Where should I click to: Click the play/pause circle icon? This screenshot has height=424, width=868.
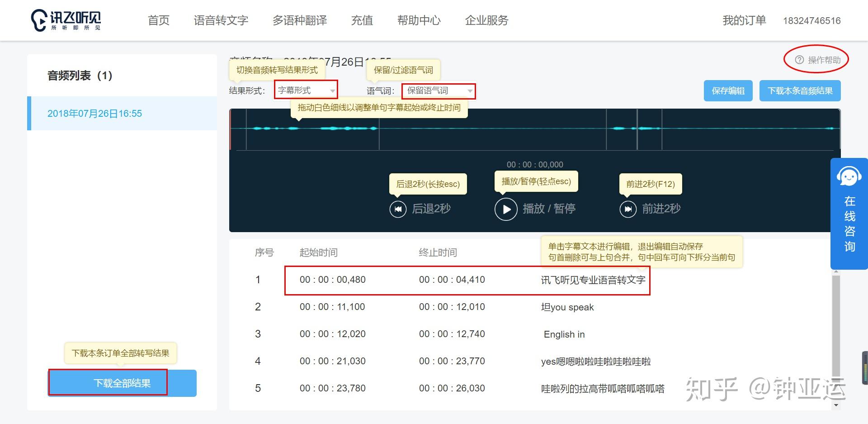click(506, 209)
